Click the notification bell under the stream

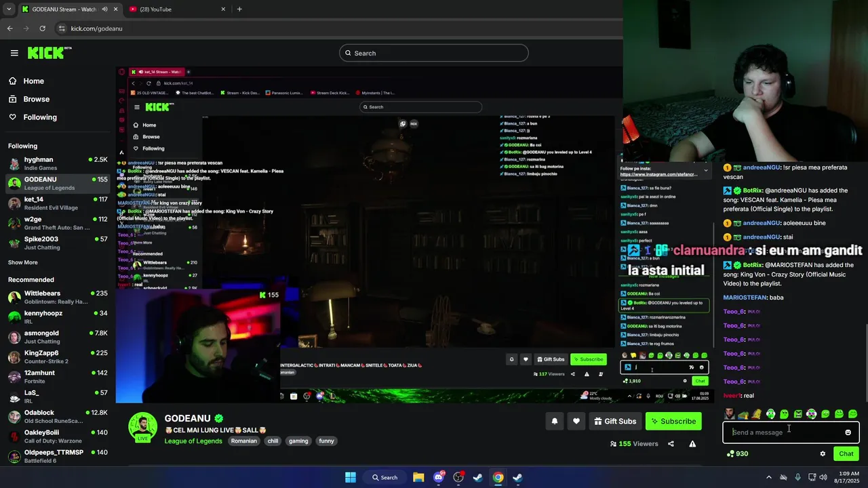[554, 421]
